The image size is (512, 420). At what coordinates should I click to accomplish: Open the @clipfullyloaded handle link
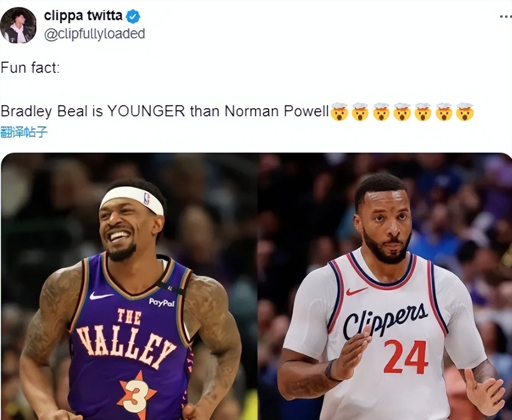click(x=94, y=34)
